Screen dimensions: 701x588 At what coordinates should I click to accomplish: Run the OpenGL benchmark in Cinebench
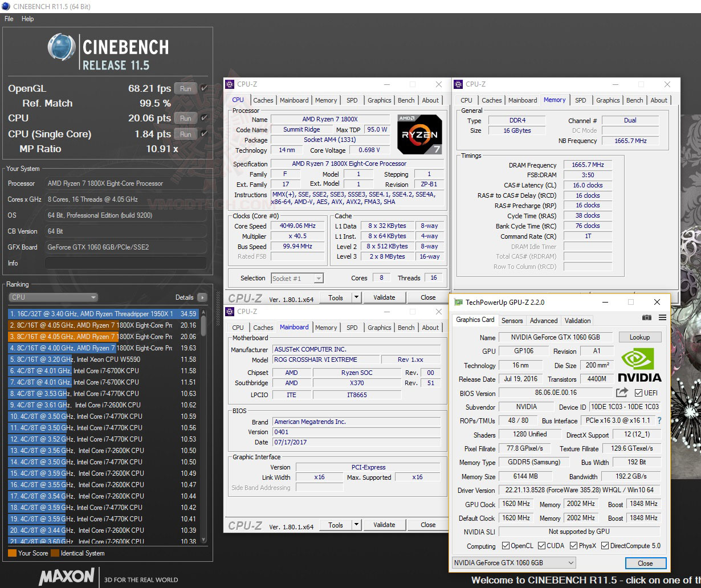185,88
